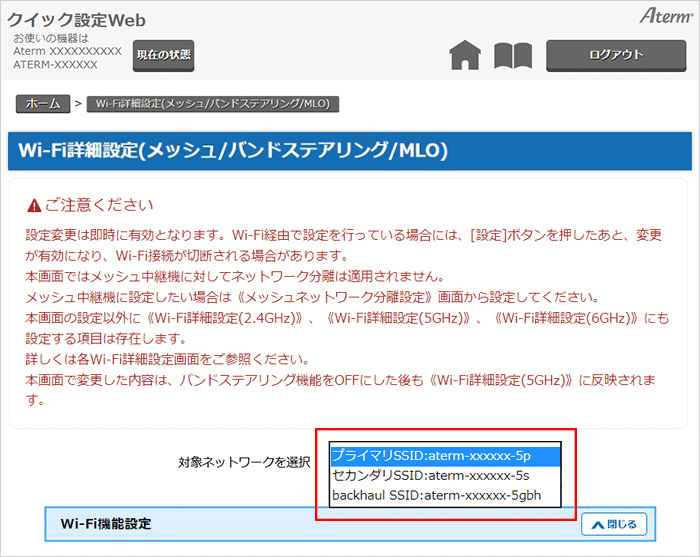Screen dimensions: 700x557
Task: Log out with the ログアウト button
Action: point(616,55)
